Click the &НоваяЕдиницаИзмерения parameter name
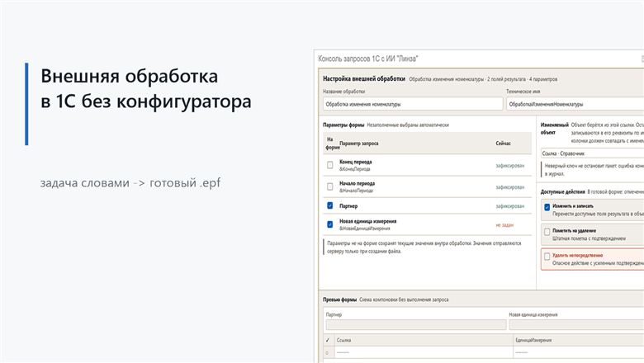The image size is (644, 363). point(364,229)
